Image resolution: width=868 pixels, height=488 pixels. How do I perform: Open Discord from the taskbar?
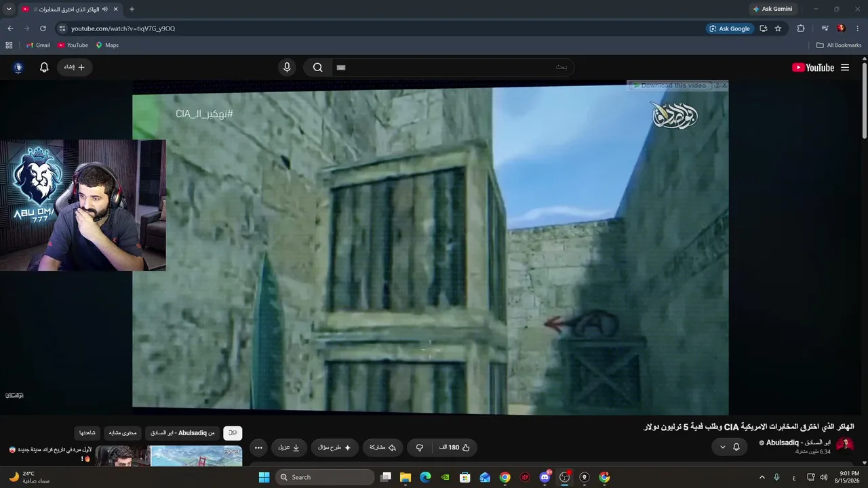(545, 477)
